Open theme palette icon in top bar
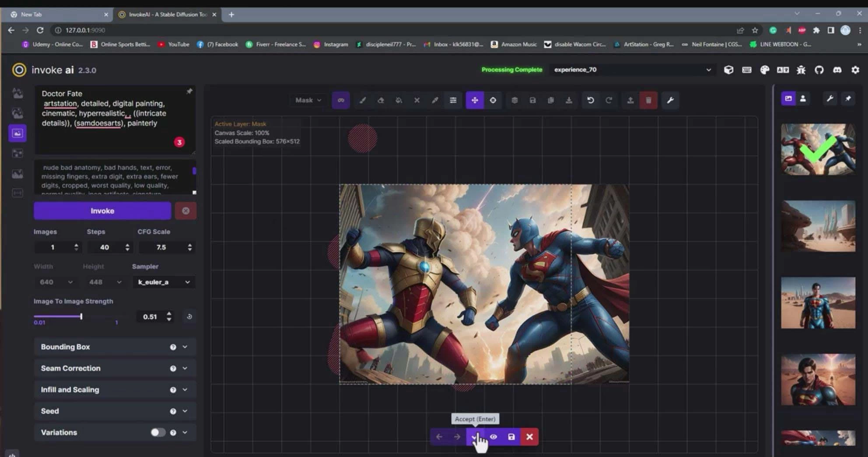Viewport: 868px width, 457px height. 765,70
